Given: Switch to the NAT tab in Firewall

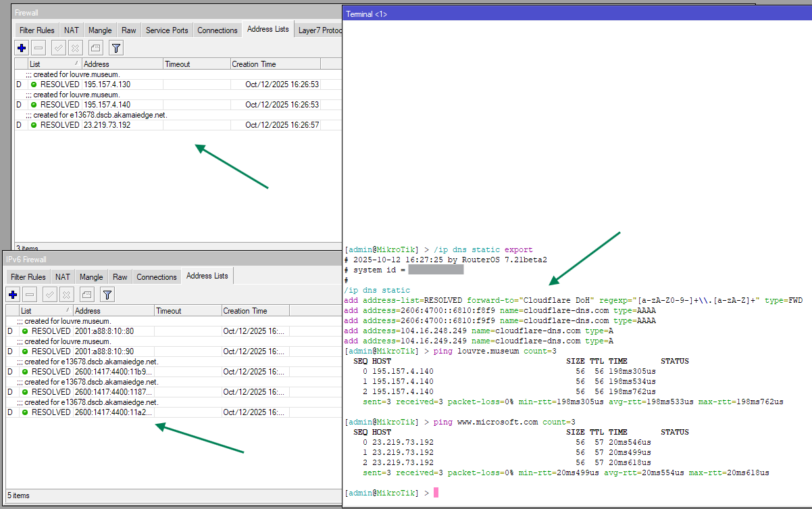Looking at the screenshot, I should click(x=71, y=30).
